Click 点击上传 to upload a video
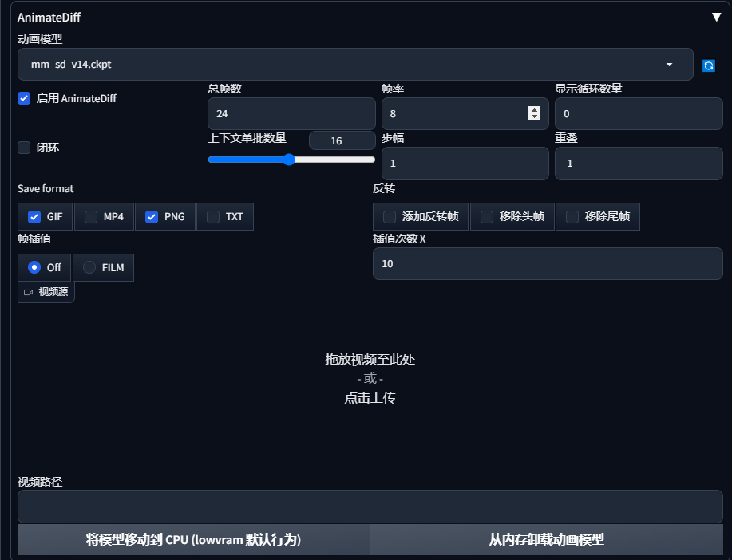Screen dimensions: 732x560 (x=370, y=398)
